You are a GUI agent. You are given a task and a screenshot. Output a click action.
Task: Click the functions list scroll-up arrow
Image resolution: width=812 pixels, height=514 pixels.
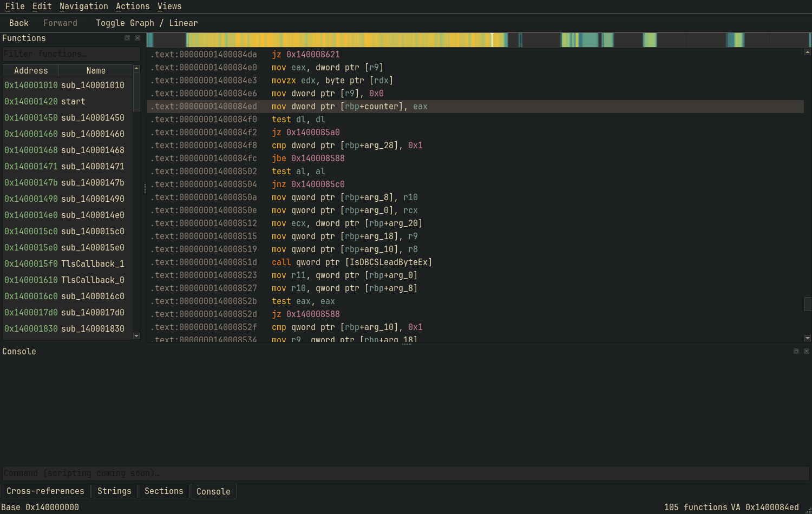(x=136, y=68)
